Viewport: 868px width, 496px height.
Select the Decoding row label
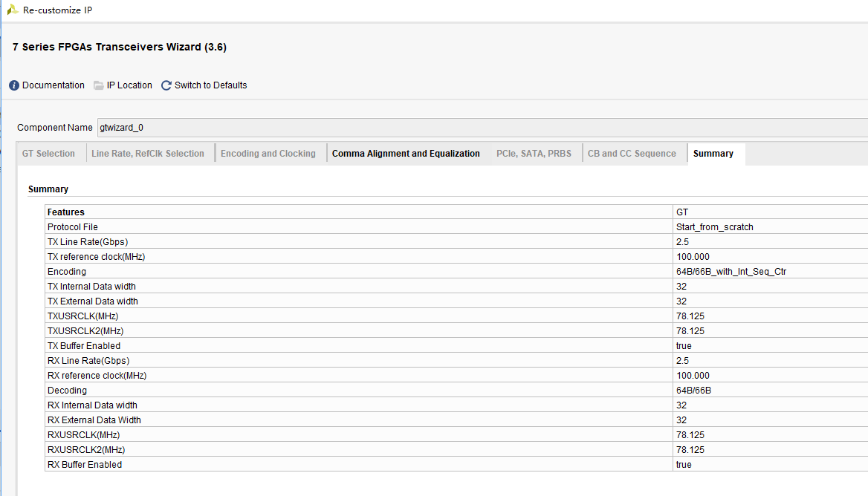pyautogui.click(x=67, y=391)
